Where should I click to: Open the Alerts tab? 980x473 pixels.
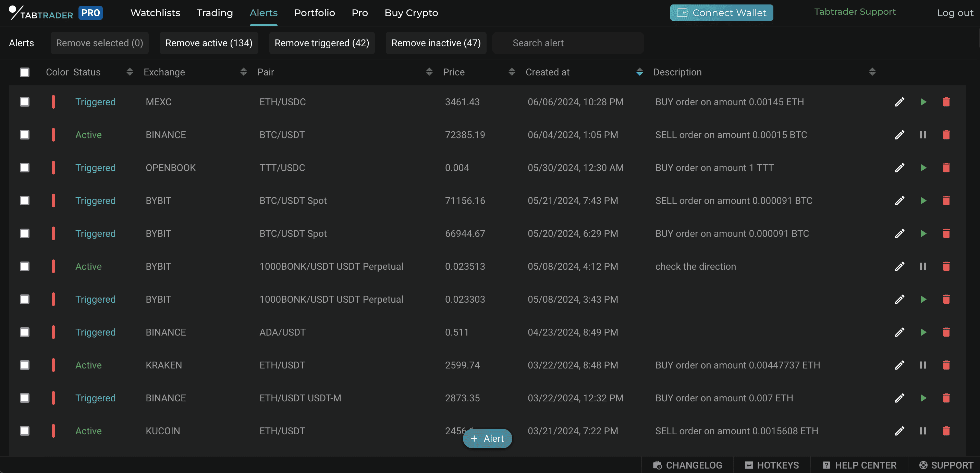(264, 13)
